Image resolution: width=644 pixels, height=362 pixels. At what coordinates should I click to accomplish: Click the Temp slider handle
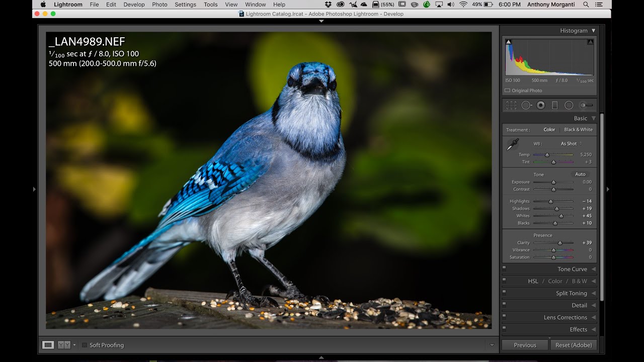tap(547, 155)
